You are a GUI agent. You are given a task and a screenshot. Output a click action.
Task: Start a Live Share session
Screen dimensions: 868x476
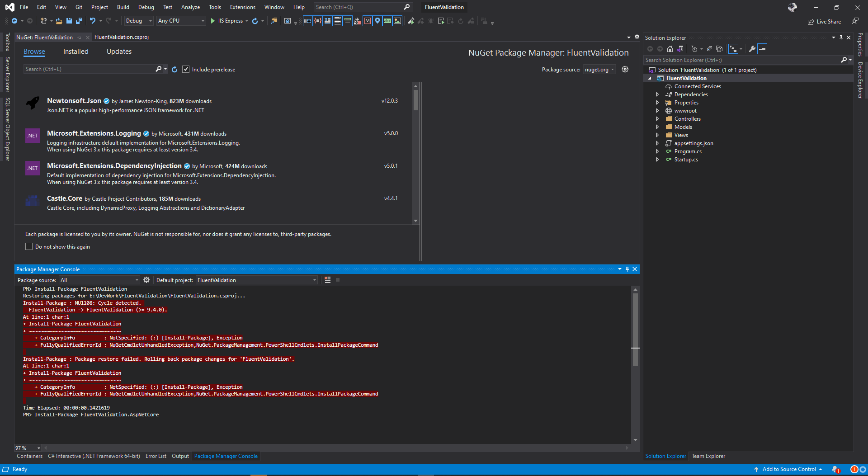pos(824,21)
